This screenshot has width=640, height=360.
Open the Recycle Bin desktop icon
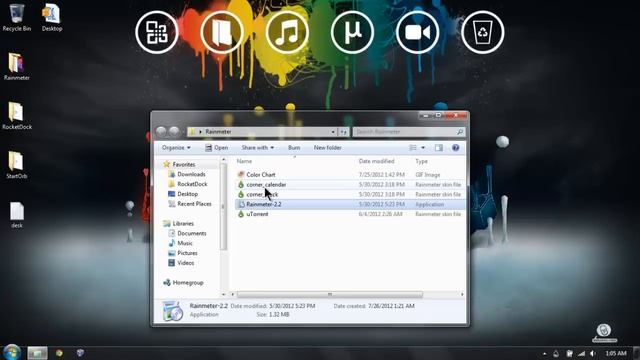16,18
